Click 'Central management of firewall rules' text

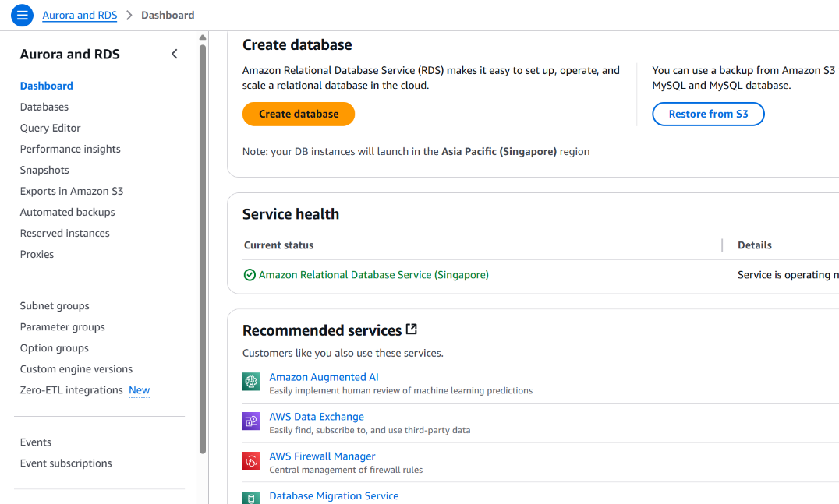pyautogui.click(x=345, y=470)
